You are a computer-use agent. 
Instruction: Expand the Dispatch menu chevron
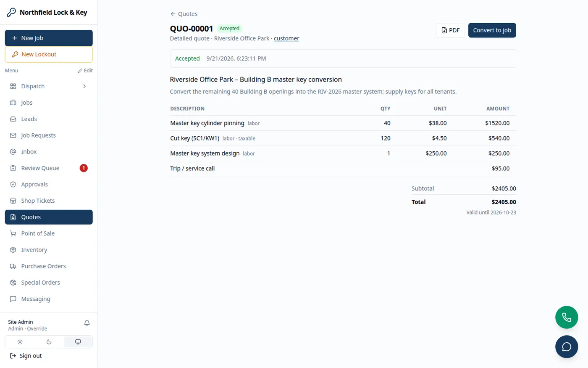(x=84, y=86)
